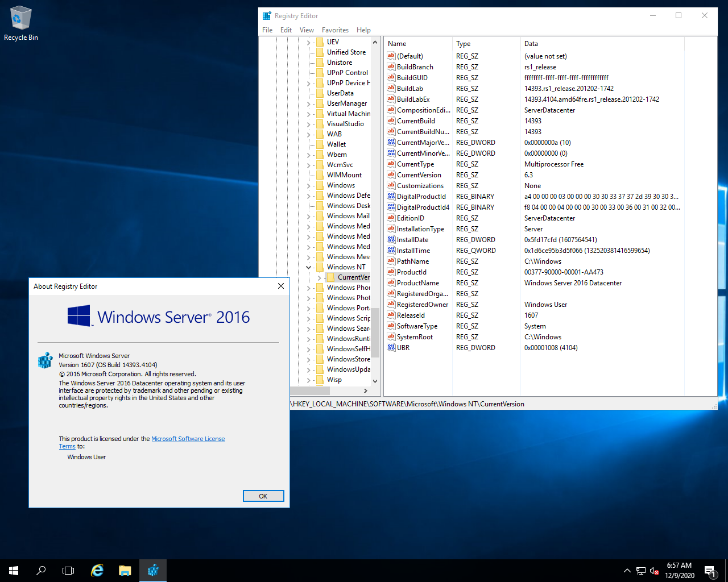Select the SoftwareType value name

(417, 326)
